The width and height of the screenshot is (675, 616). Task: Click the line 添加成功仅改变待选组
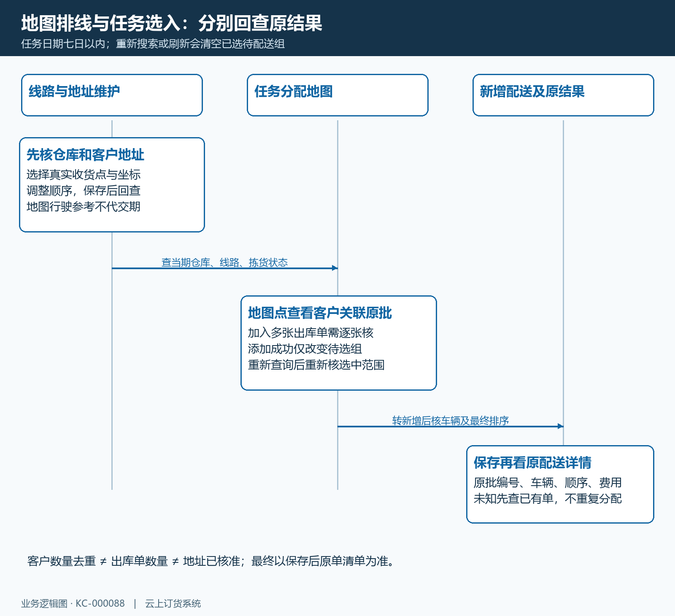click(305, 349)
